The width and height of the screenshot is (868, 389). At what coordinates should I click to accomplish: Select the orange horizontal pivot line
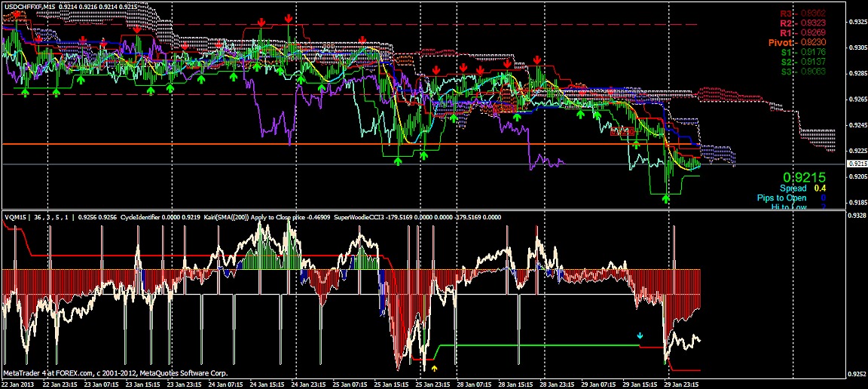click(x=226, y=144)
